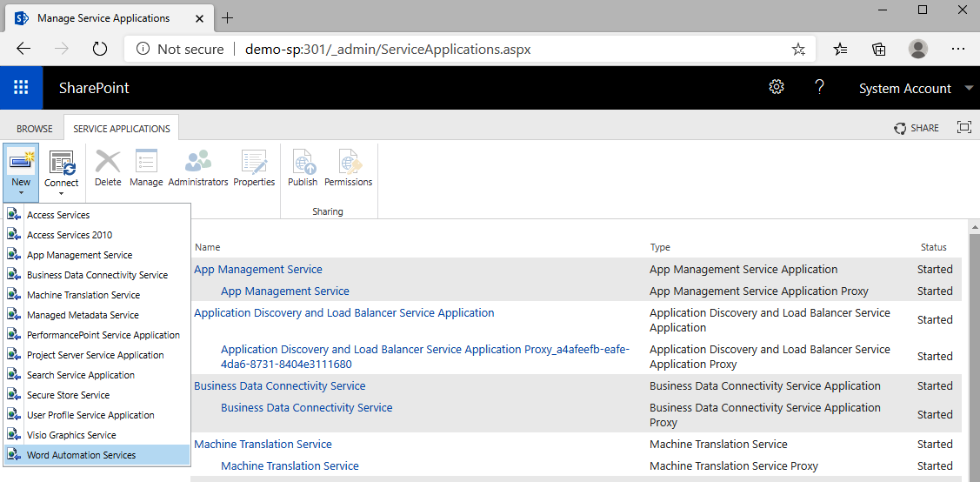
Task: Click the Properties ribbon icon
Action: (x=255, y=161)
